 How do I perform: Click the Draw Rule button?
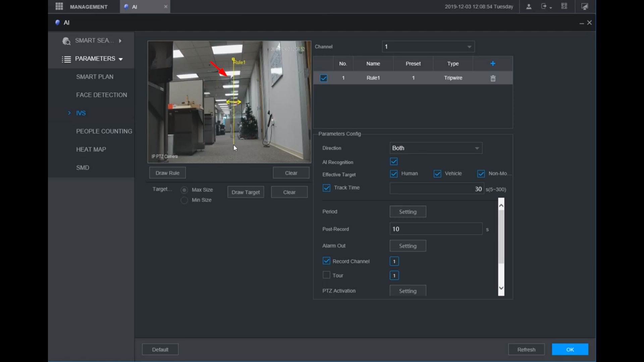coord(167,173)
